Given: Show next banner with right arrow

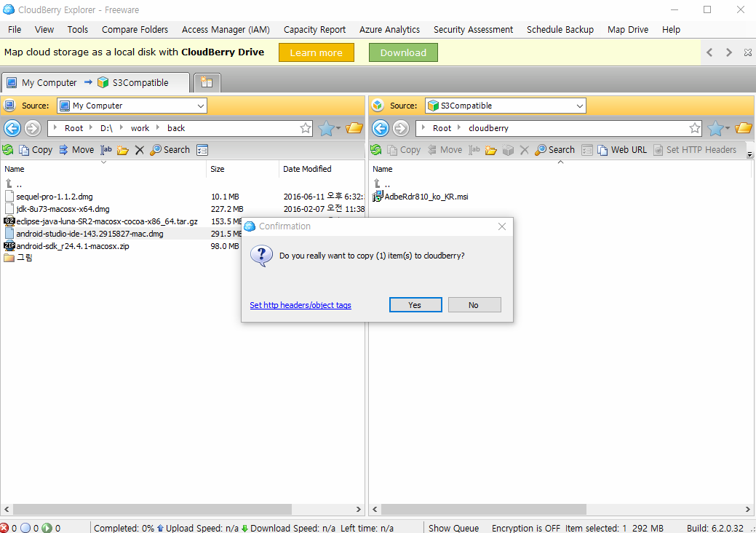Looking at the screenshot, I should click(728, 52).
